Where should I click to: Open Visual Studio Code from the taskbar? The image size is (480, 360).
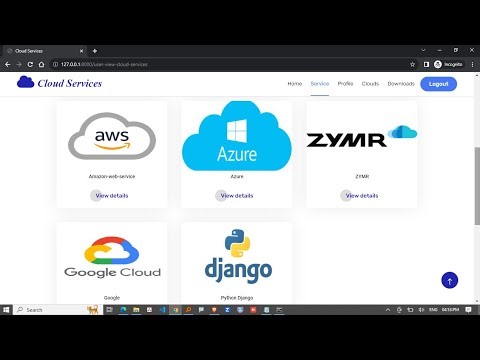162,310
